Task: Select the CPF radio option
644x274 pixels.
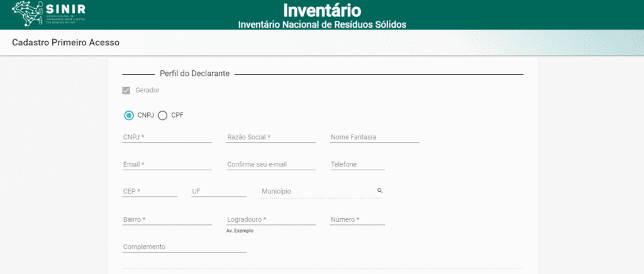Action: [163, 115]
